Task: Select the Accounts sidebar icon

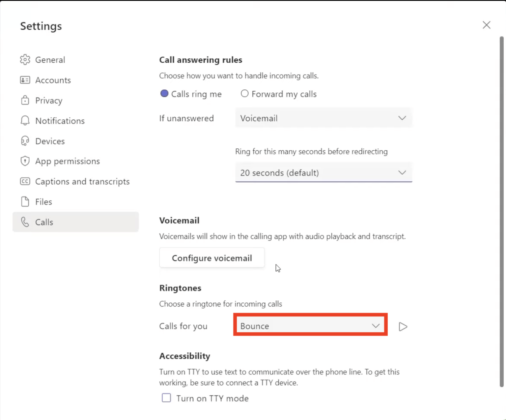Action: click(25, 80)
